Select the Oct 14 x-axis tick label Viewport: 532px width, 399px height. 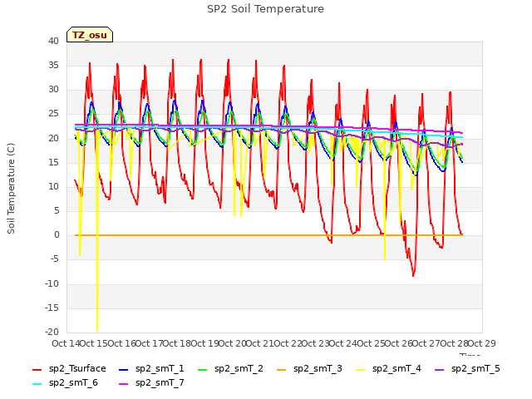click(x=66, y=343)
